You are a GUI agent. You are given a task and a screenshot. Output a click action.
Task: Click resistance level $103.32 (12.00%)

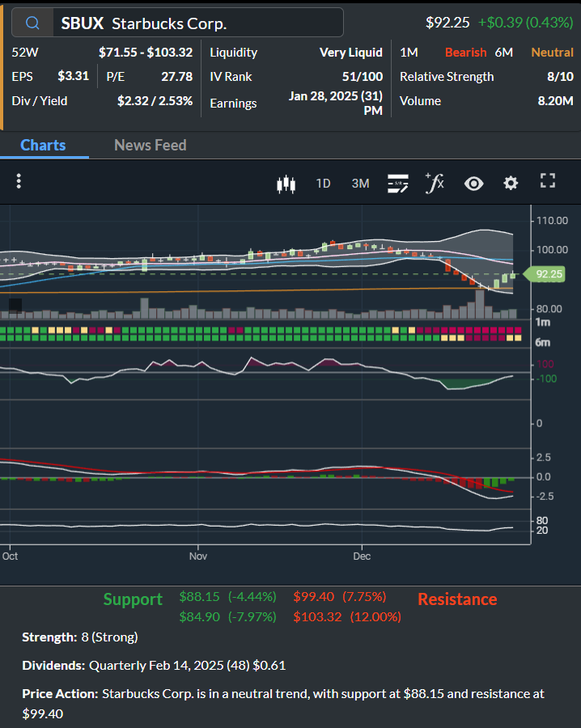[x=347, y=616]
